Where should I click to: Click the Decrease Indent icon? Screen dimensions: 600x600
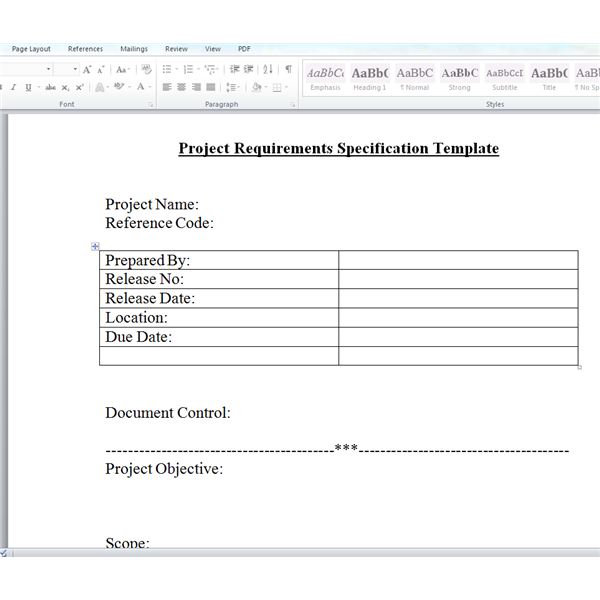[x=235, y=69]
